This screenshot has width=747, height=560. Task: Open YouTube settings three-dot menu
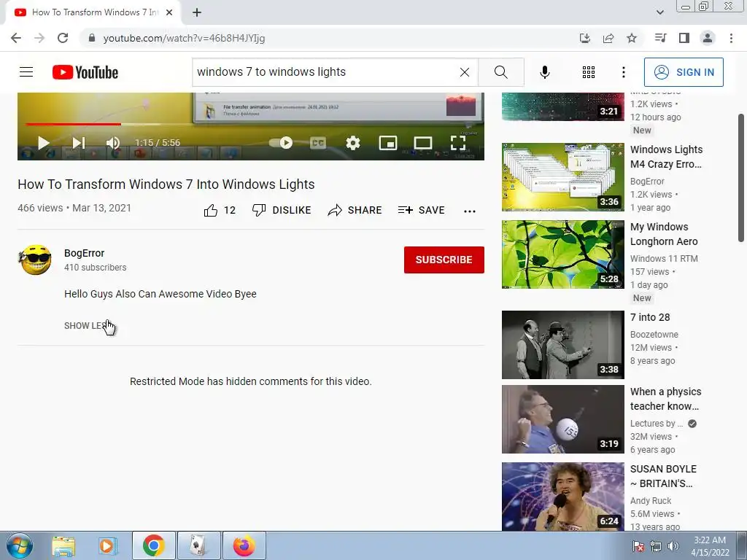[x=623, y=72]
